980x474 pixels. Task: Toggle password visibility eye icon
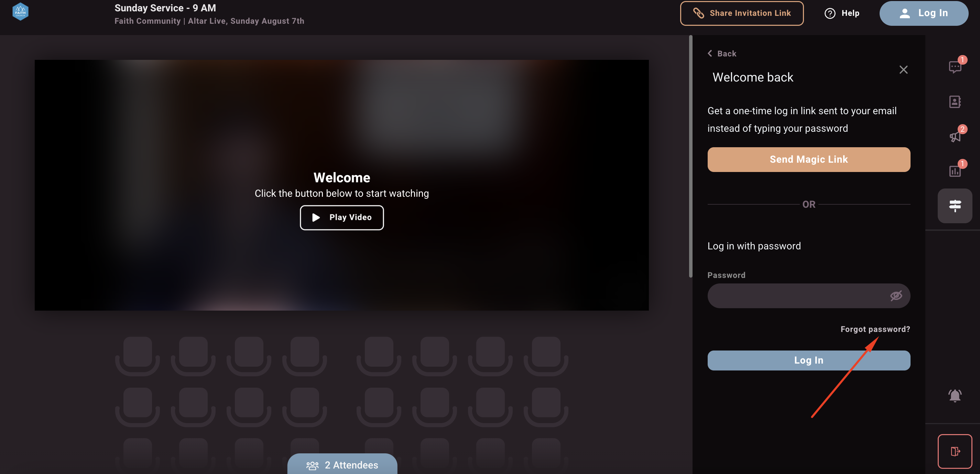[x=895, y=295]
